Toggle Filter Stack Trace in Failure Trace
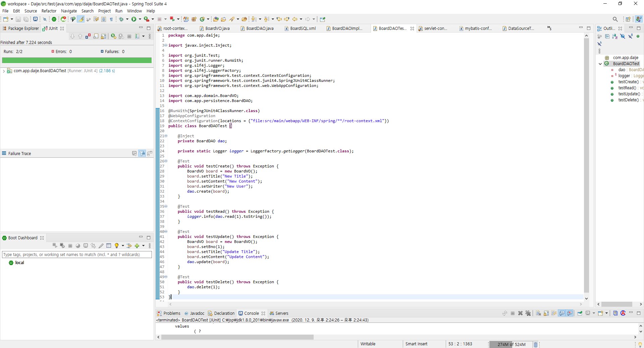Screen dimensions: 644x348 (x=142, y=153)
